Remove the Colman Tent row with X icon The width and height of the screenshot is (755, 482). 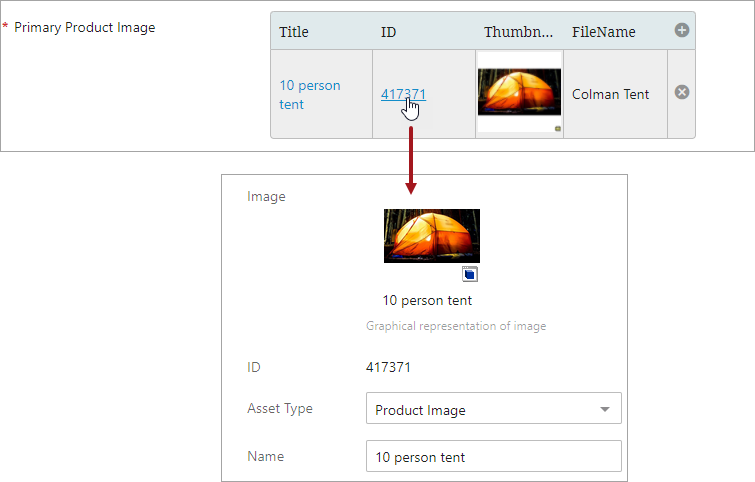[682, 92]
